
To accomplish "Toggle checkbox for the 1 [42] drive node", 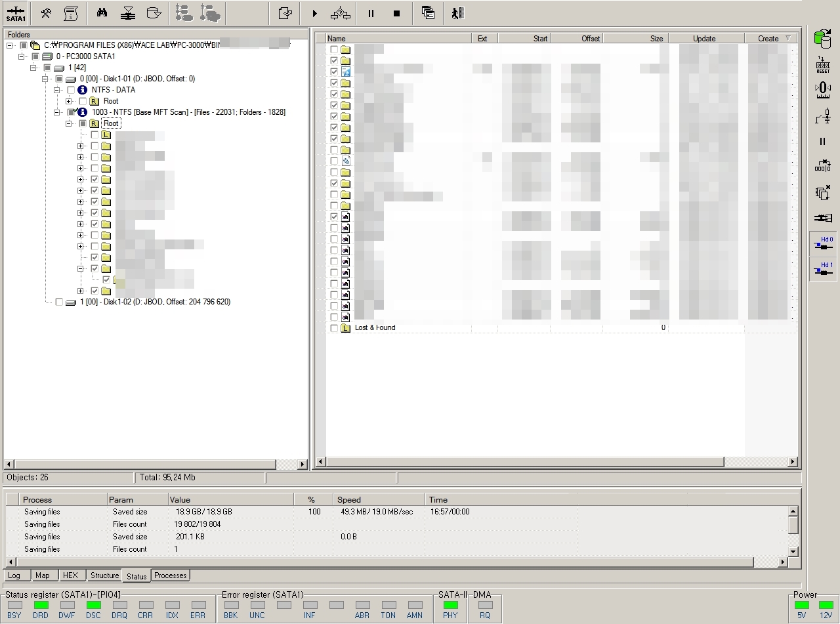I will click(47, 68).
